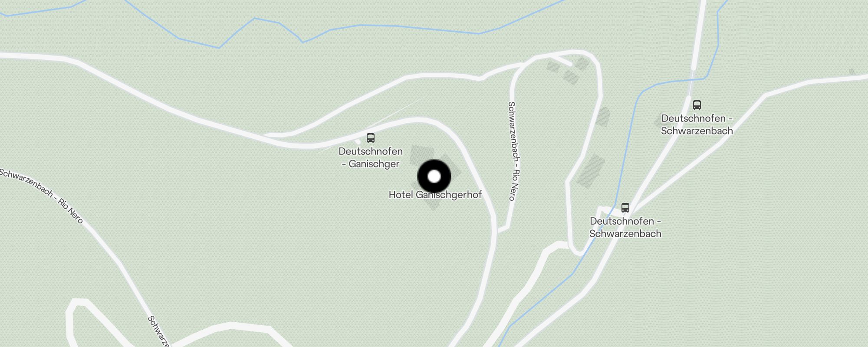Click the "Deutschnofen - Ganischger" stop name

[x=371, y=157]
